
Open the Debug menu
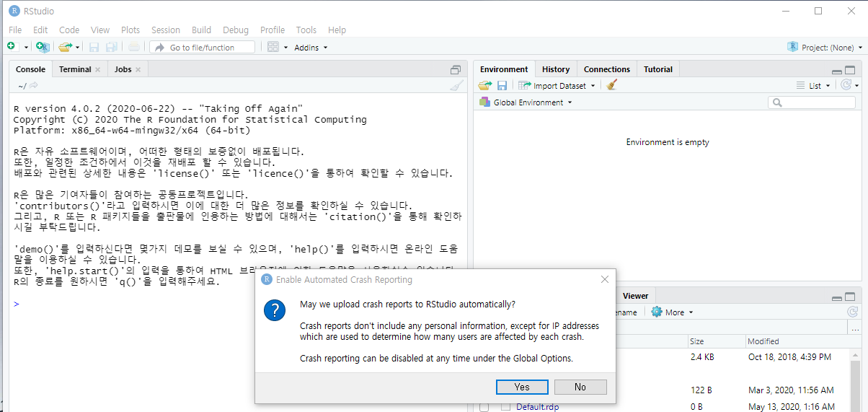(236, 30)
